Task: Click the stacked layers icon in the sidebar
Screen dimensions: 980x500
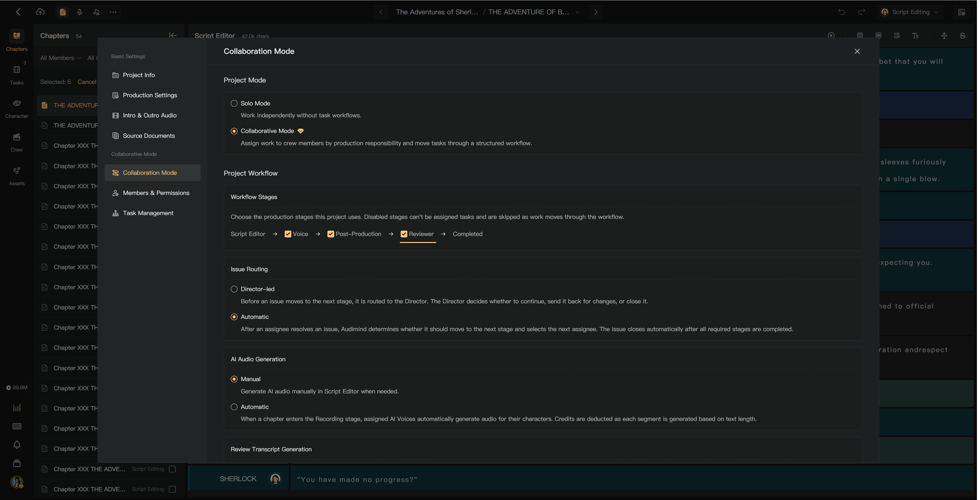Action: pyautogui.click(x=17, y=463)
